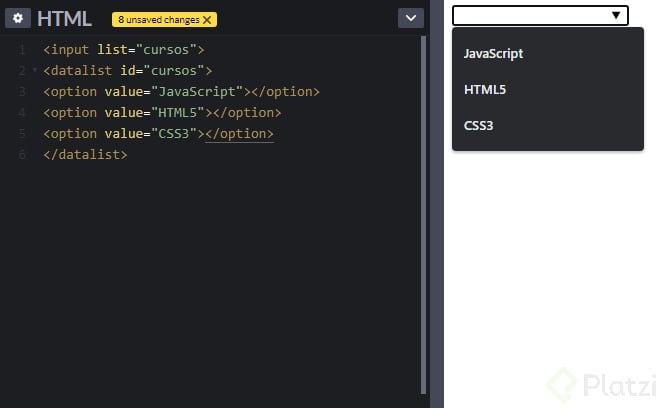
Task: Click the "8 unsaved changes" badge
Action: [x=157, y=19]
